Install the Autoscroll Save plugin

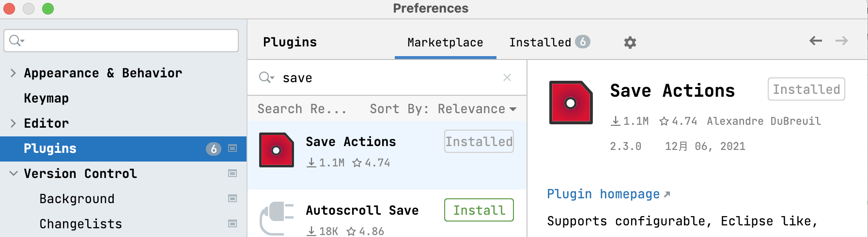[x=479, y=210]
